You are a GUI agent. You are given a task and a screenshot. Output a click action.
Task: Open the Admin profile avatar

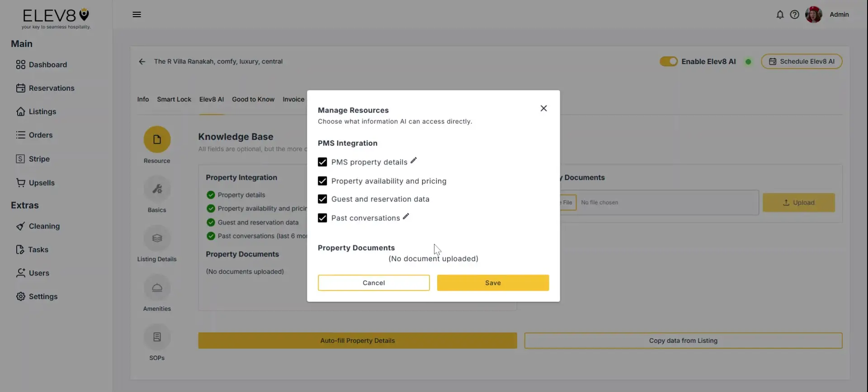[813, 14]
